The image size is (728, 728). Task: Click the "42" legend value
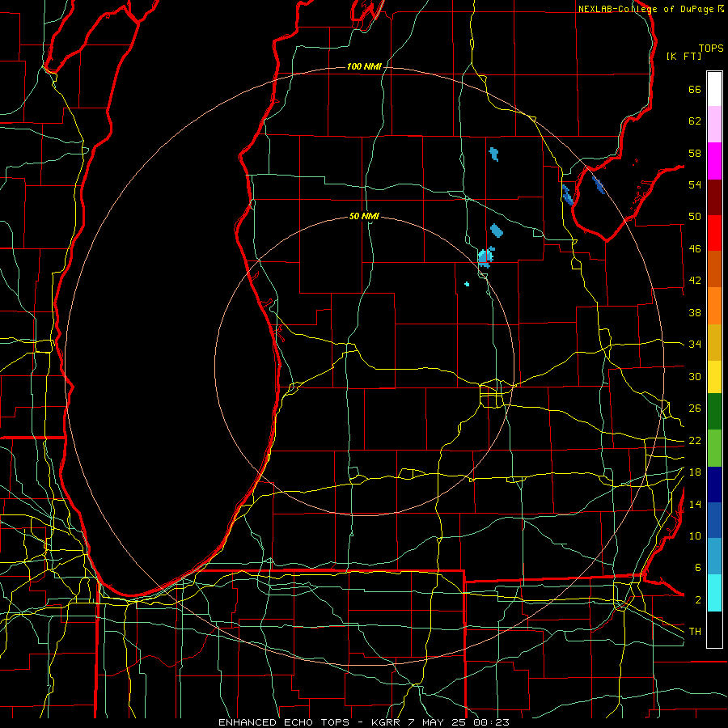(x=695, y=281)
